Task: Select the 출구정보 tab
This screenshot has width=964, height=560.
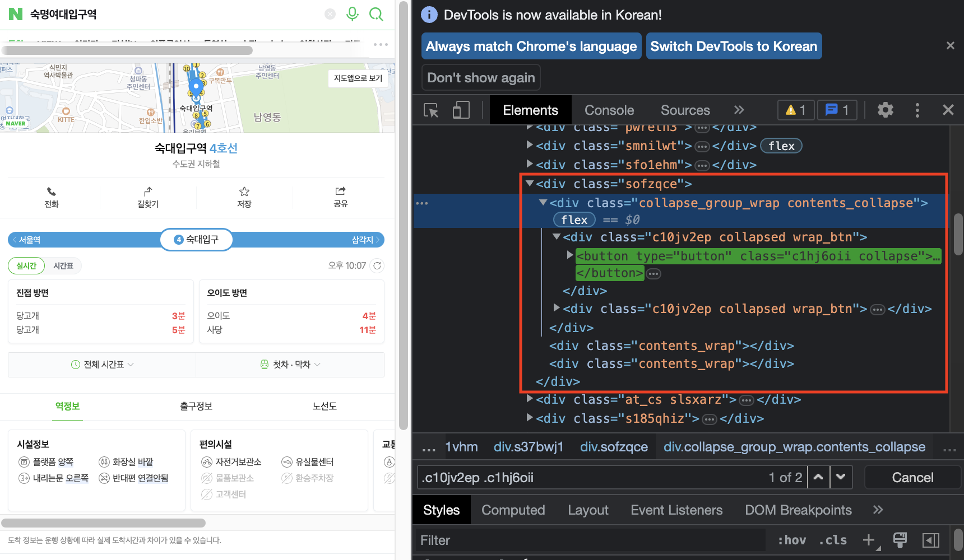Action: click(x=196, y=406)
